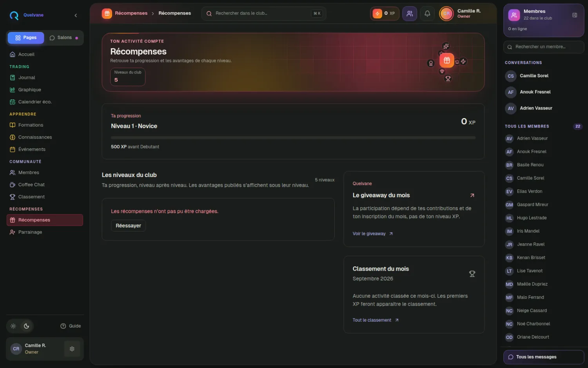Open the Connaissances page
The height and width of the screenshot is (368, 588).
[x=45, y=137]
